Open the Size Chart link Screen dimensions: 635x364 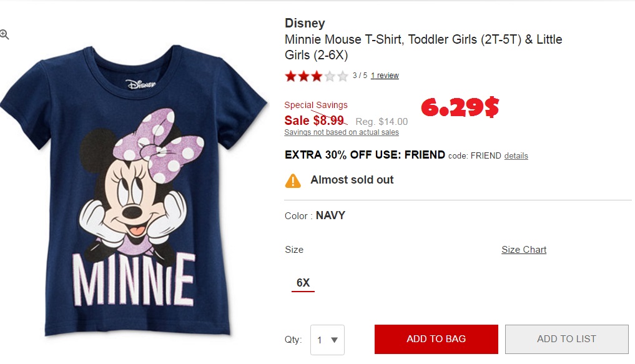[x=524, y=250]
